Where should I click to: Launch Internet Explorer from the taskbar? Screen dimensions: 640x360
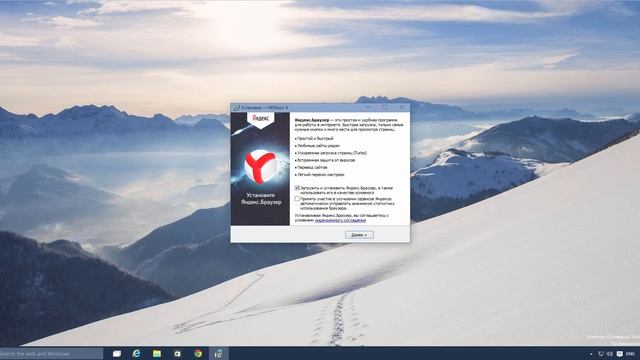pyautogui.click(x=136, y=353)
